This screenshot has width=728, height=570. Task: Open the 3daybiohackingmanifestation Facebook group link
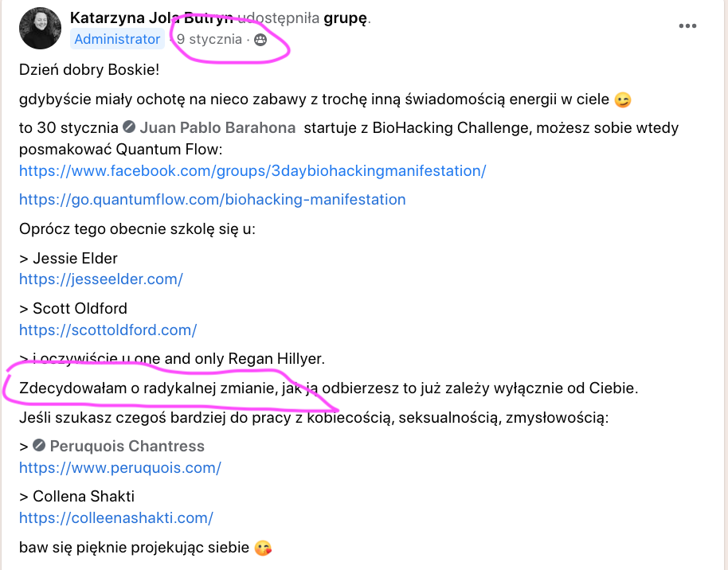point(252,171)
